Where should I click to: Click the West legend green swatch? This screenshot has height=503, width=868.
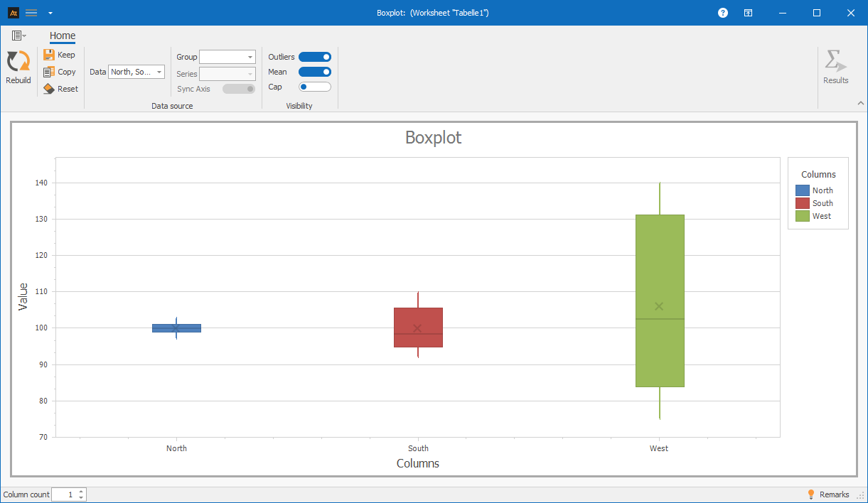pos(803,216)
